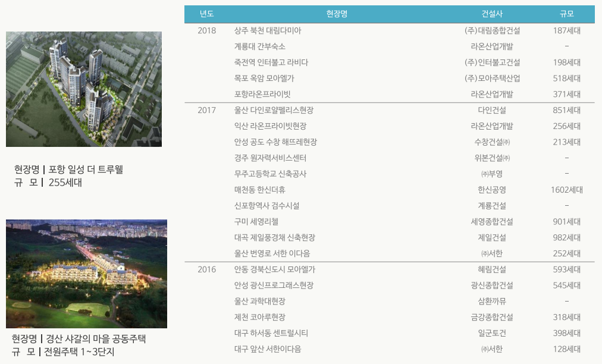Select the 2017 year cell
This screenshot has height=364, width=602.
[206, 110]
